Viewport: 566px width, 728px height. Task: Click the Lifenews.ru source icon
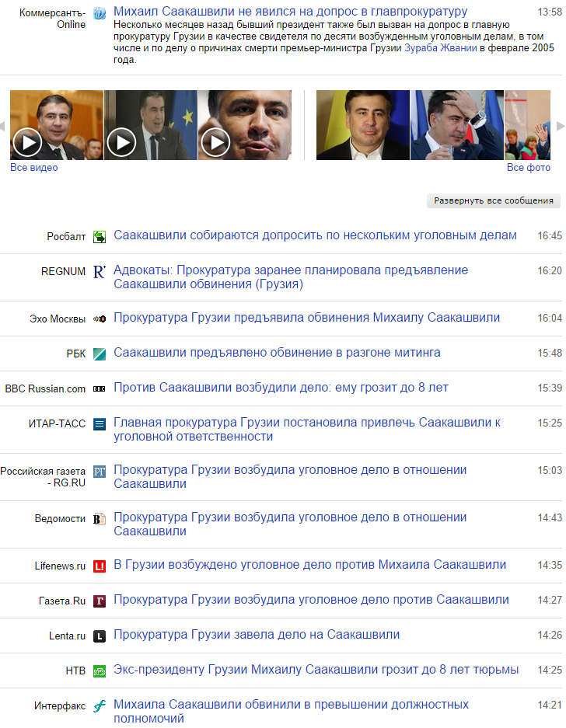pos(100,566)
